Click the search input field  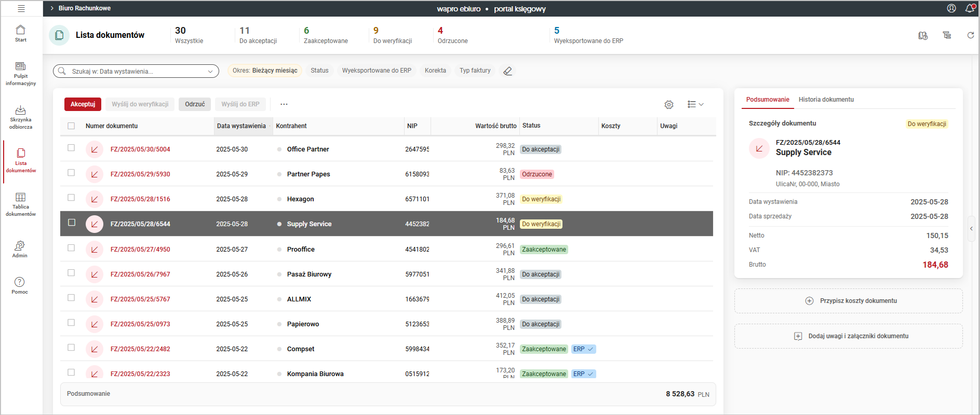(136, 71)
